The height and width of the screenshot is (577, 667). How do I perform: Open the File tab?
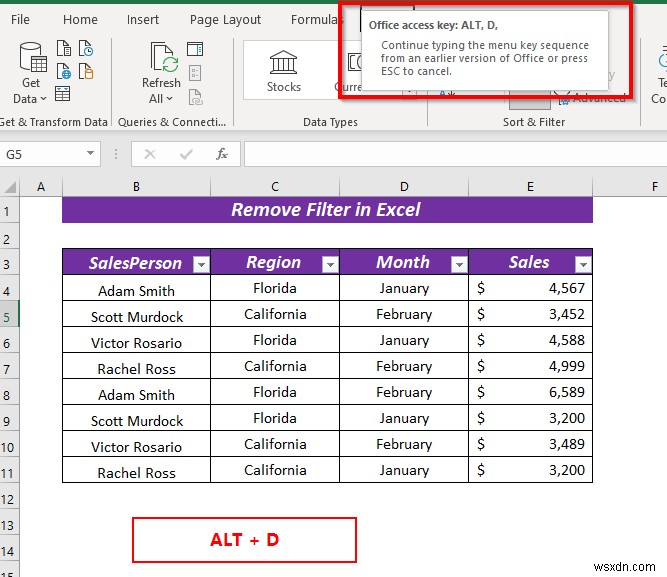20,20
